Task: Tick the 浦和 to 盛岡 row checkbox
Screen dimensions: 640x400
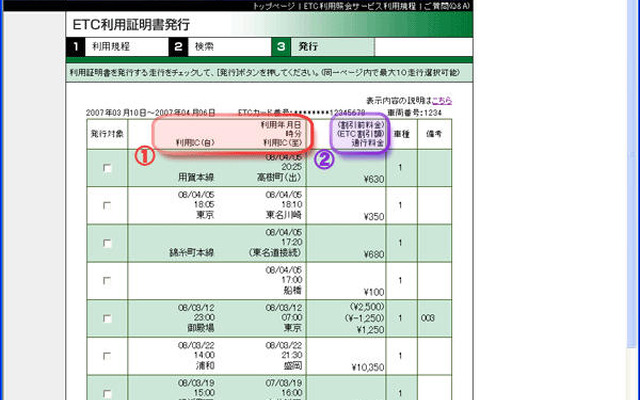Action: click(107, 356)
